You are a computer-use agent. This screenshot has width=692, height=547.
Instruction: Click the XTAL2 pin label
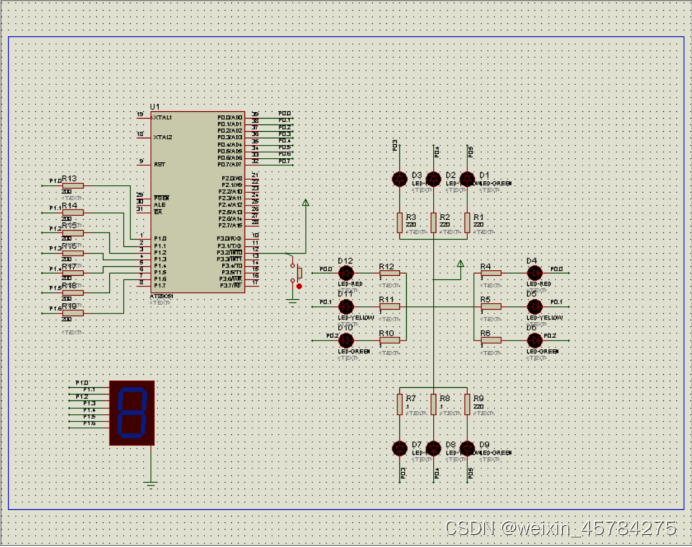pyautogui.click(x=162, y=137)
